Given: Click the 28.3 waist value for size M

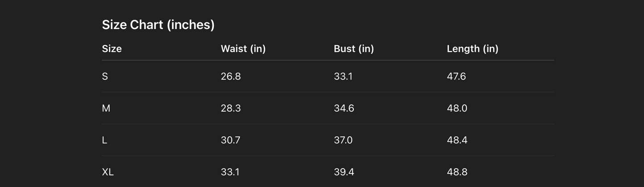Looking at the screenshot, I should click(230, 108).
